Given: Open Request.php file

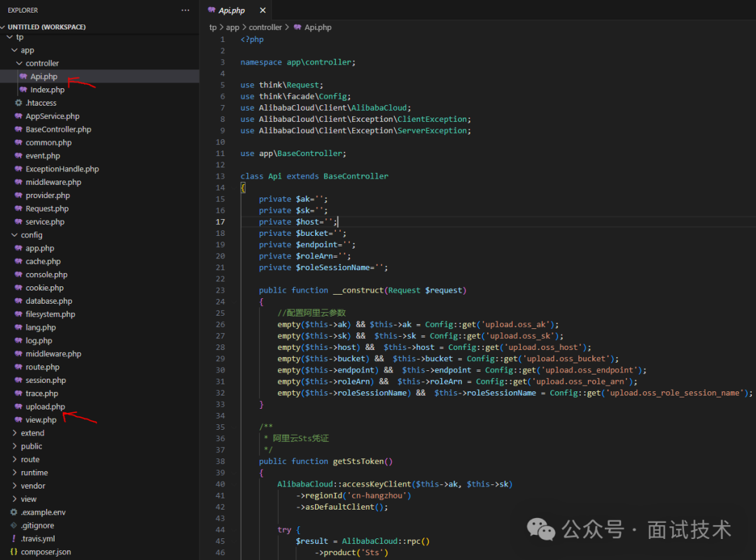Looking at the screenshot, I should coord(48,209).
